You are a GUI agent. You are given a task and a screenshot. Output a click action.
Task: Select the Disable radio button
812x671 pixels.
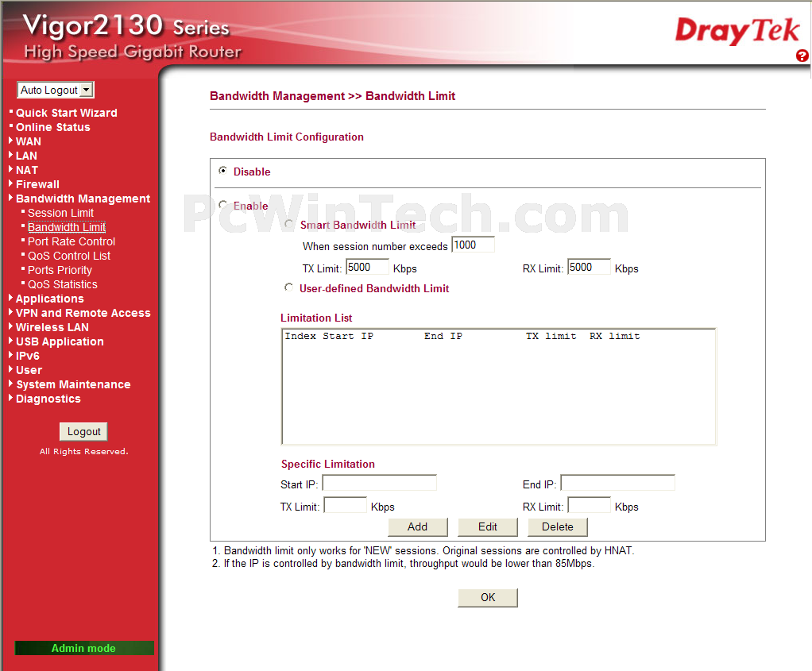click(222, 171)
